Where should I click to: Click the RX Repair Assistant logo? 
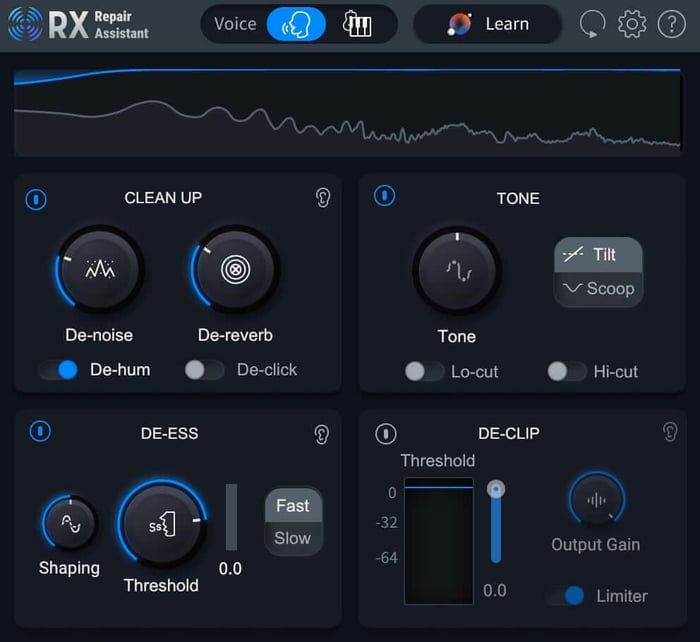[78, 25]
